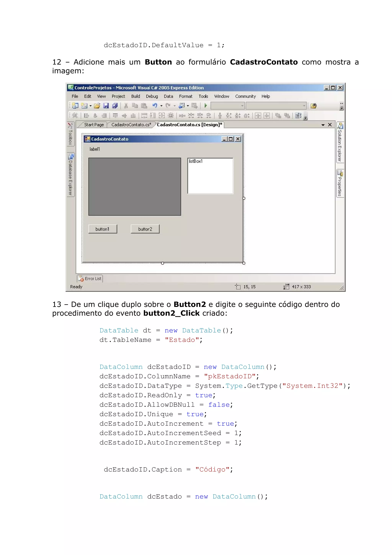Select the gray DataGridView control
The image size is (392, 555).
135,186
